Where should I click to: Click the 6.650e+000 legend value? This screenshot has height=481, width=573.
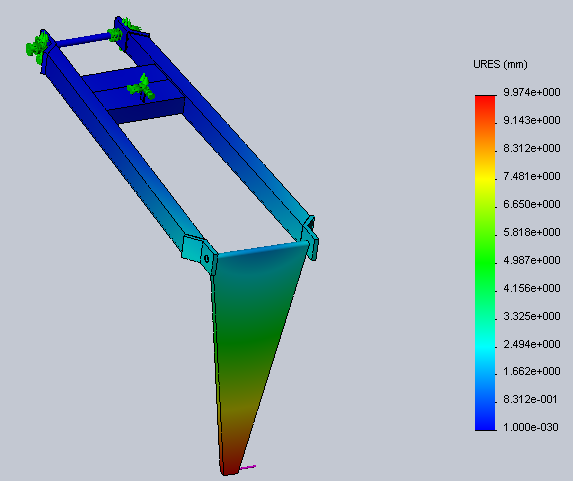[532, 204]
